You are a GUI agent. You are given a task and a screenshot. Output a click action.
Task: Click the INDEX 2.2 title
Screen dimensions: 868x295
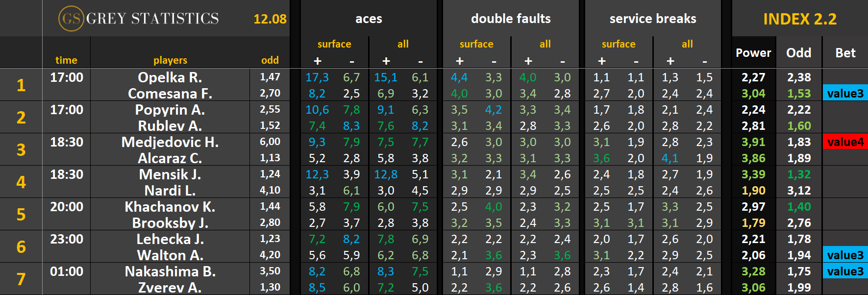pos(800,19)
